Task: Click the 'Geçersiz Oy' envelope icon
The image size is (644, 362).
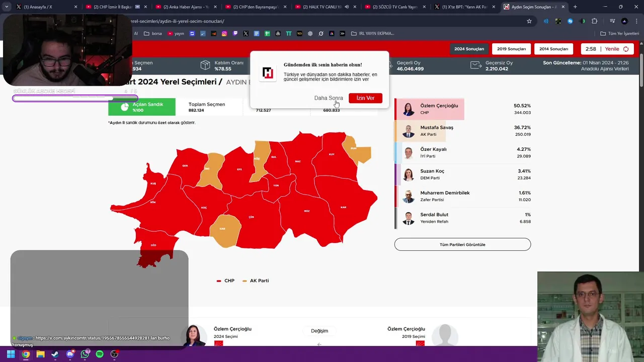Action: pos(475,65)
